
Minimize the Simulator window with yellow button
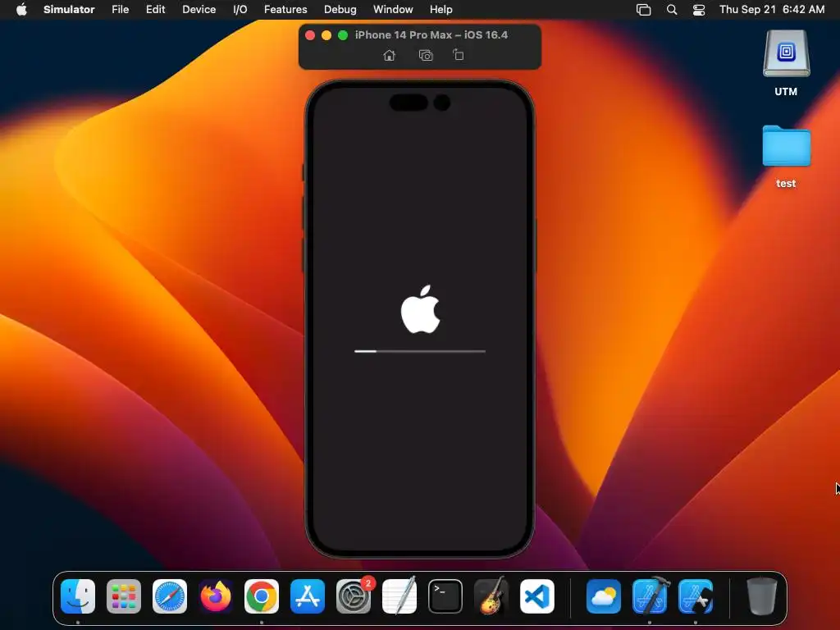coord(326,35)
